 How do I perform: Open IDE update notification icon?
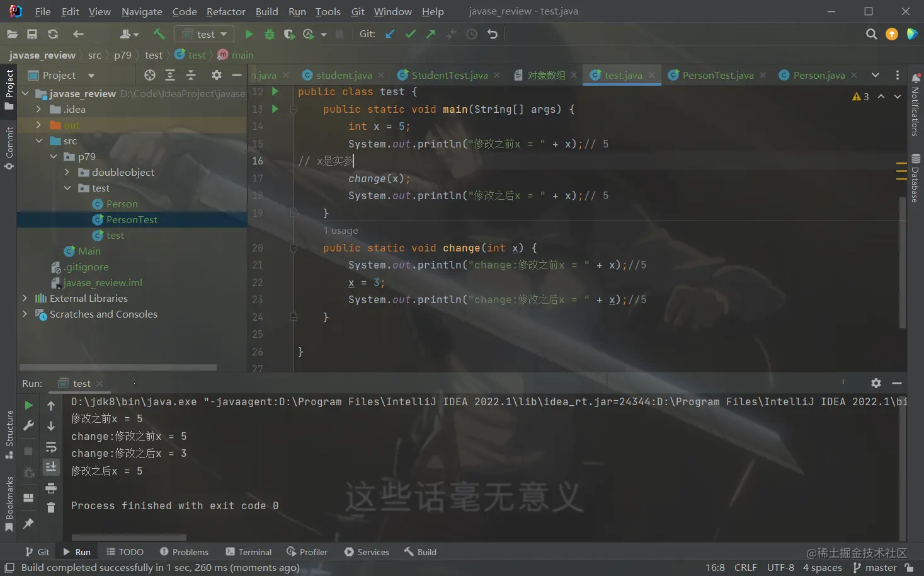892,34
